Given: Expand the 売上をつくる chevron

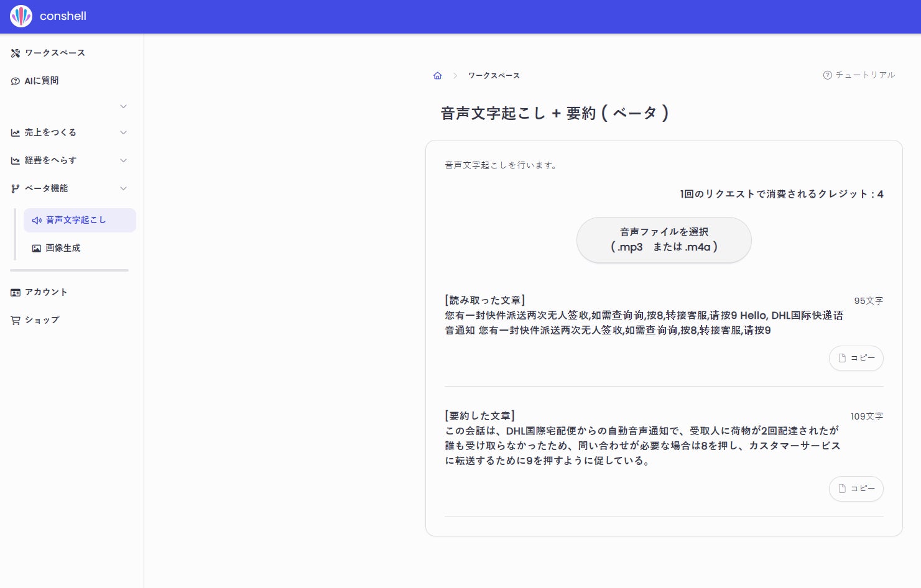Looking at the screenshot, I should pos(123,132).
